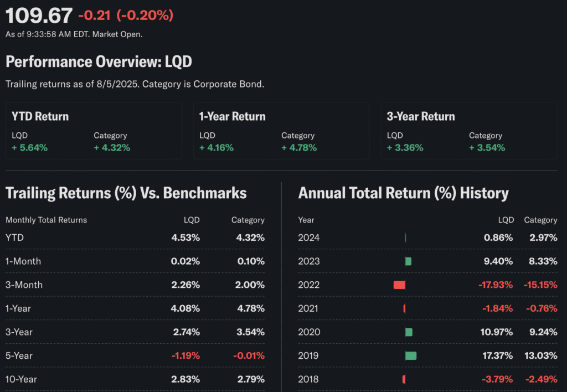Click the green 2019 return bar
Viewport: 567px width, 392px height.
pos(411,356)
